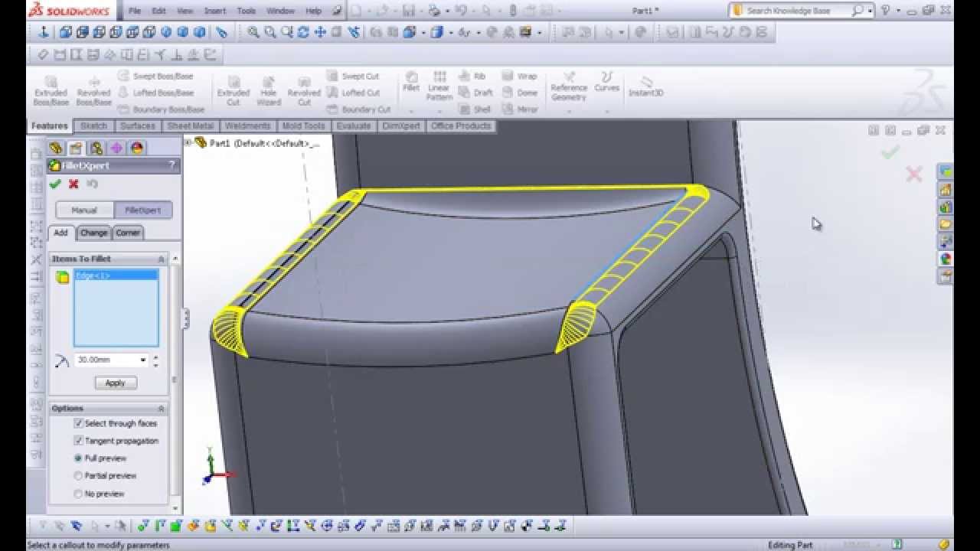Click the New document icon

[x=358, y=11]
